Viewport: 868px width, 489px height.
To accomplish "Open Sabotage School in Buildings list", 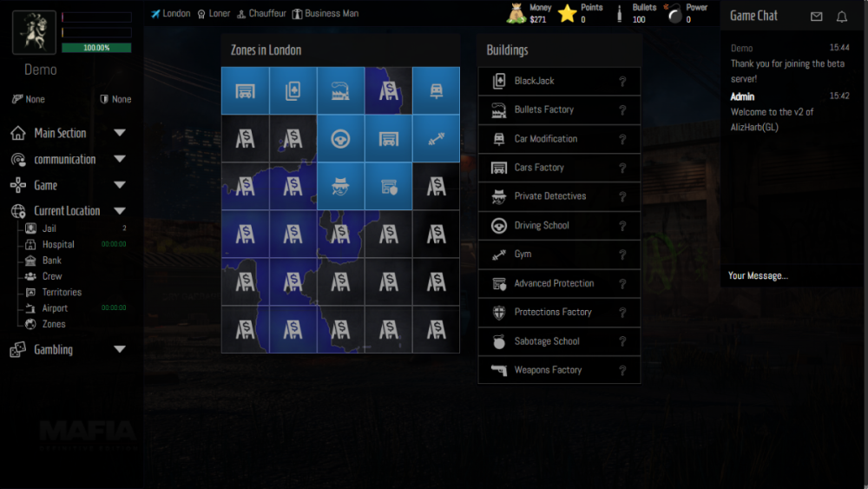I will 546,341.
